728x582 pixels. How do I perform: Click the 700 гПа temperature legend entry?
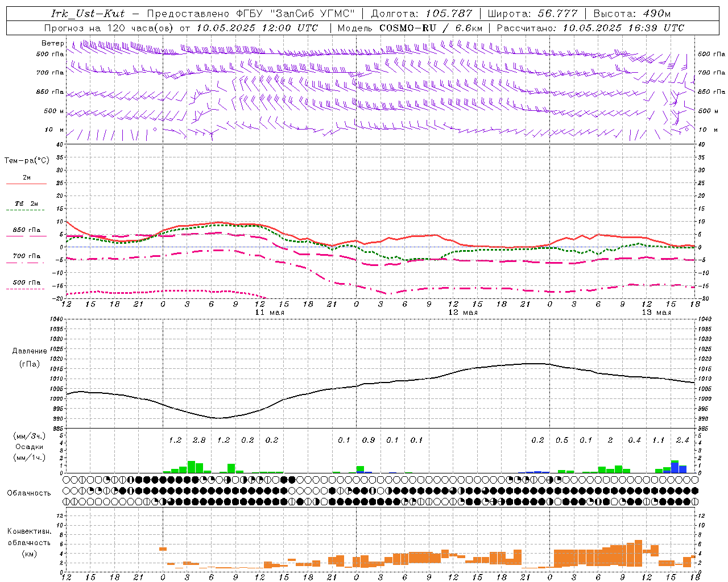pyautogui.click(x=26, y=259)
